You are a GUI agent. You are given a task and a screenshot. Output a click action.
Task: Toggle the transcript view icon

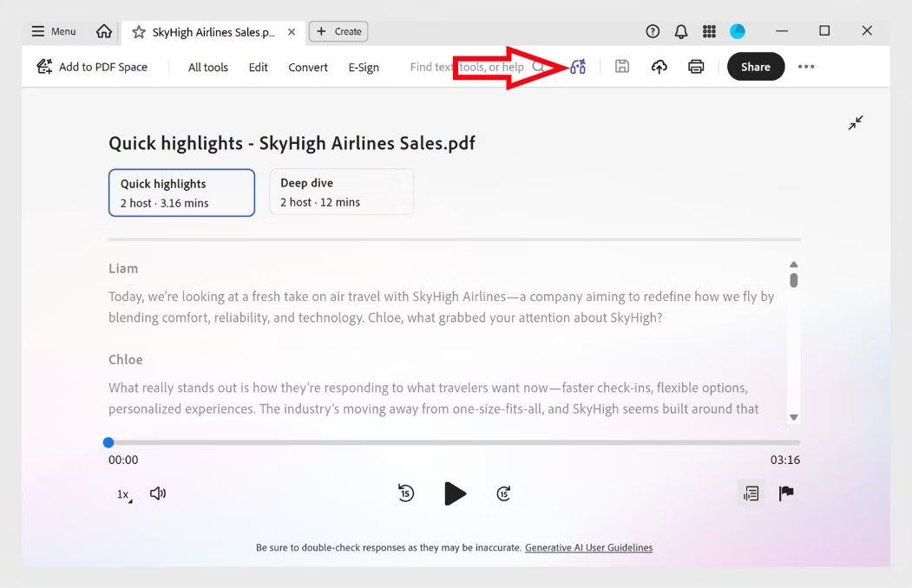(x=751, y=493)
